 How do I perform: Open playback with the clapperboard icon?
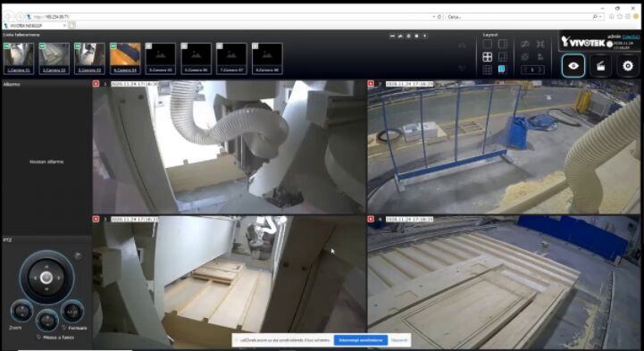coord(600,66)
